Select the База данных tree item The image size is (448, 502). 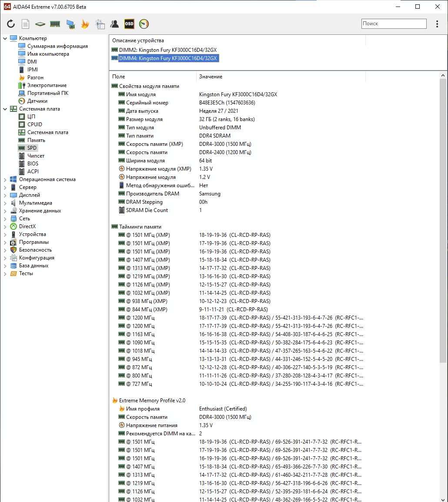[x=33, y=266]
